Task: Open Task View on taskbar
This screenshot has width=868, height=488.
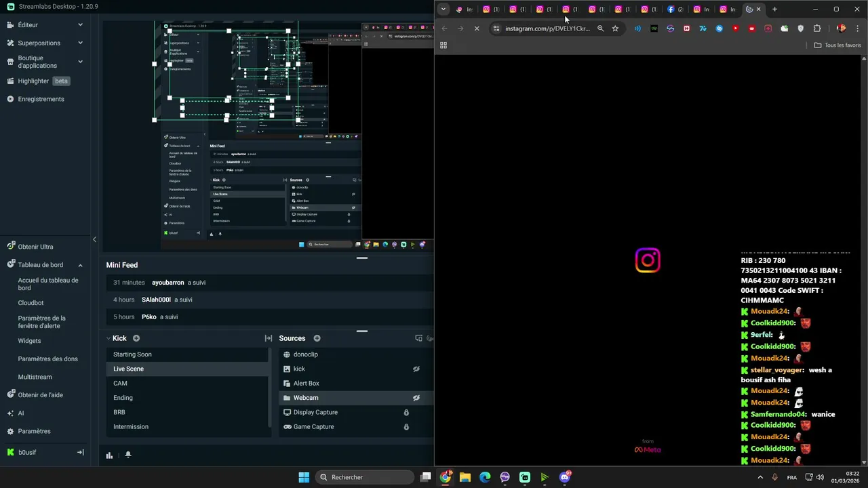Action: point(426,477)
